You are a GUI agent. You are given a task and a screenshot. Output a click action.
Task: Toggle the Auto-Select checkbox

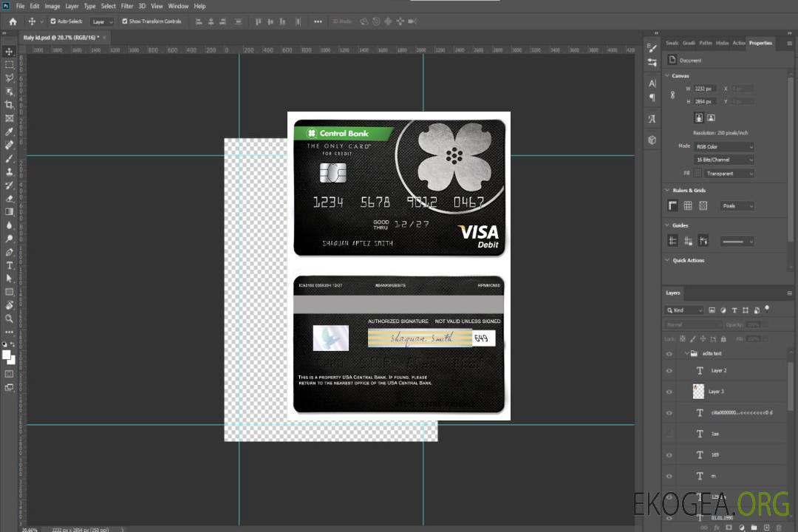tap(53, 21)
